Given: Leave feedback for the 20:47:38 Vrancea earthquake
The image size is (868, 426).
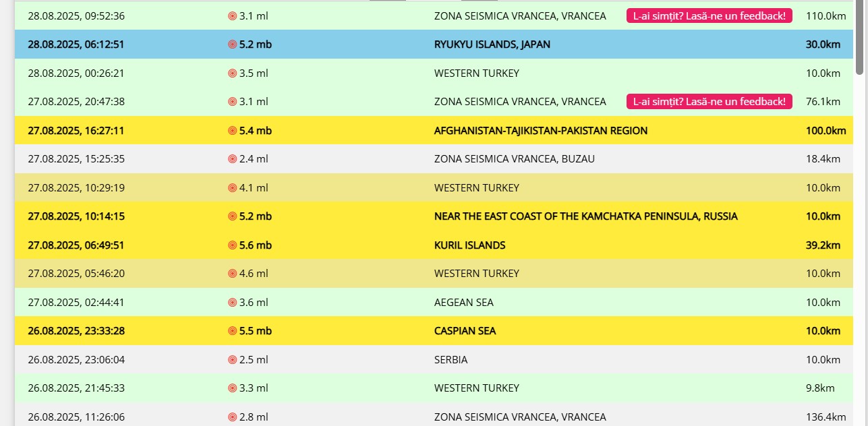Looking at the screenshot, I should pyautogui.click(x=709, y=102).
